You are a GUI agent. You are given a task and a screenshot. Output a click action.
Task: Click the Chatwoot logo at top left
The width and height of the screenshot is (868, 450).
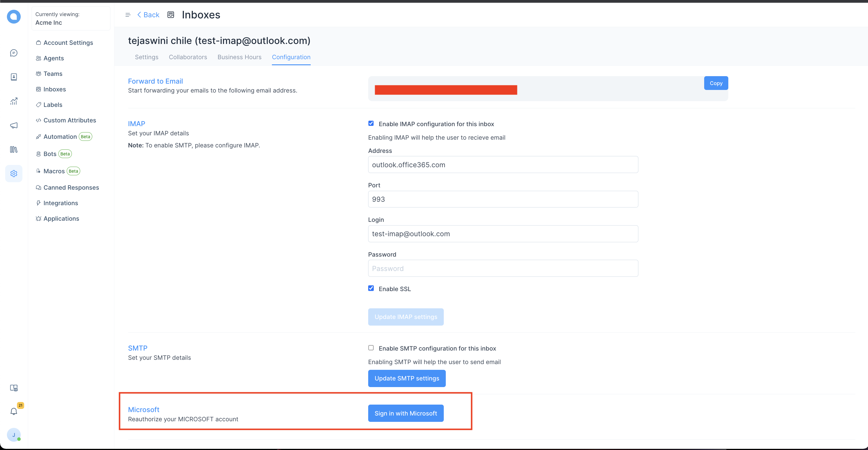click(14, 16)
